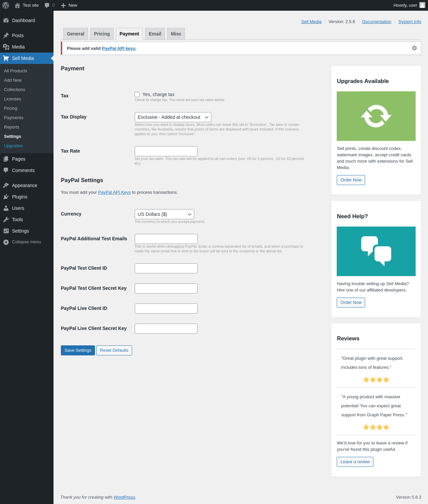Open the System Info link
428x504 pixels.
tap(410, 22)
